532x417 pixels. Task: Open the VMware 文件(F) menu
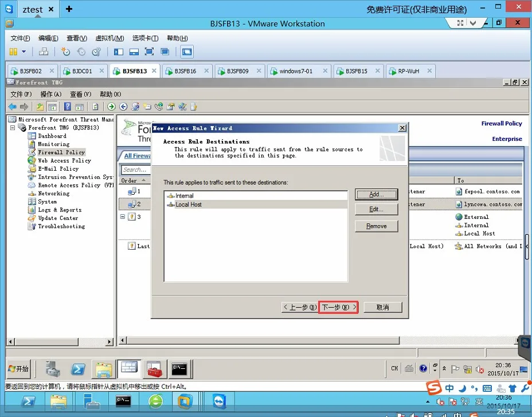[20, 38]
